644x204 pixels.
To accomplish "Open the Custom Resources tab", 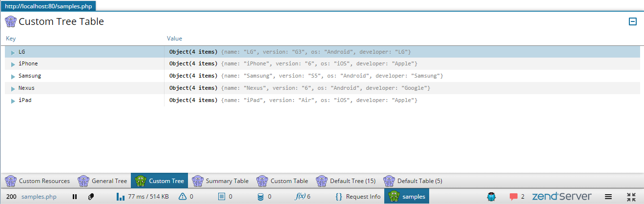I will coord(38,181).
